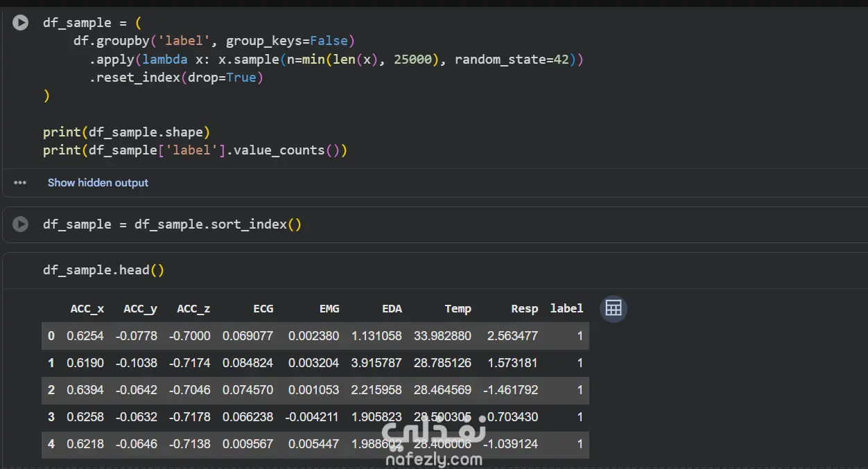Run the df_sample groupby cell
Image resolution: width=868 pixels, height=469 pixels.
coord(21,23)
